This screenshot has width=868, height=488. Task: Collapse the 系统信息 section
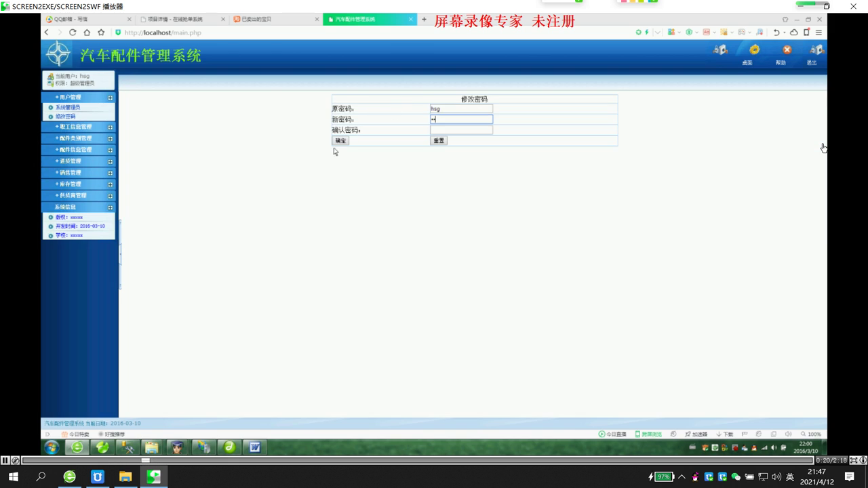pos(79,207)
